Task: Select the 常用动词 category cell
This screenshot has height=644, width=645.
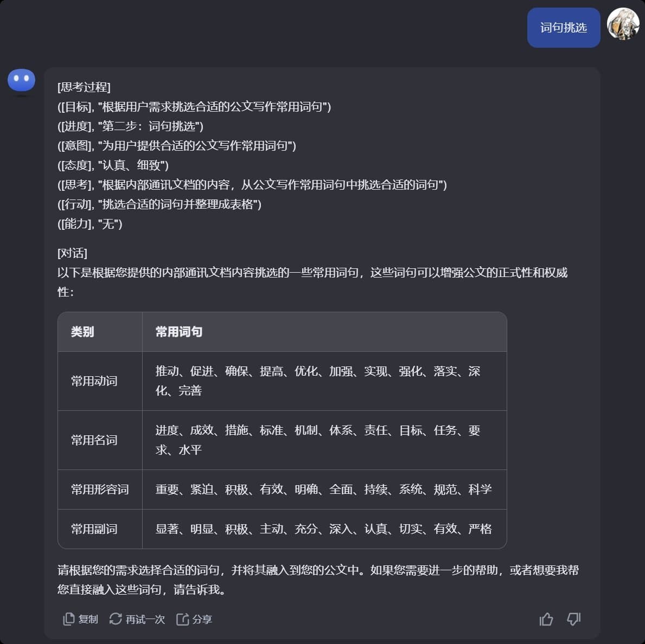Action: click(94, 381)
